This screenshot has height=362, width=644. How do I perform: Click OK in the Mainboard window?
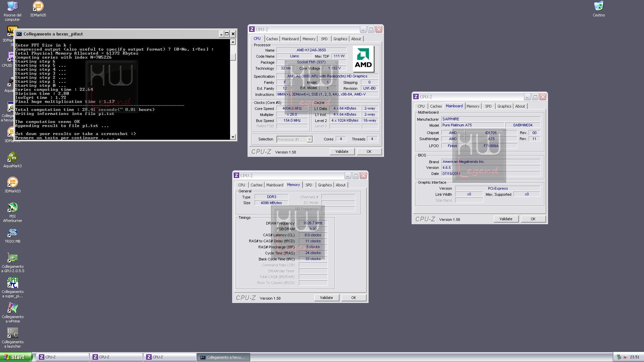coord(533,219)
